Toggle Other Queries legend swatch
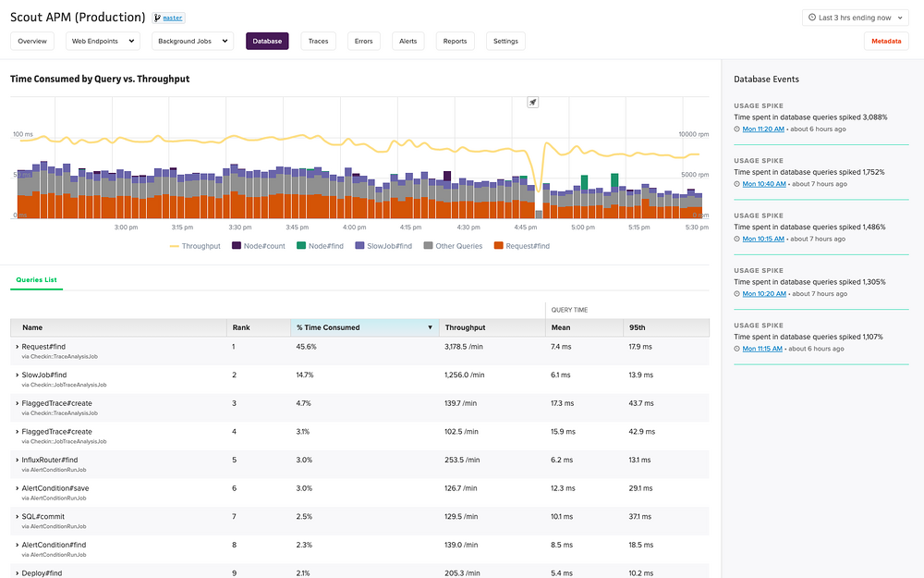The height and width of the screenshot is (578, 924). pyautogui.click(x=428, y=245)
